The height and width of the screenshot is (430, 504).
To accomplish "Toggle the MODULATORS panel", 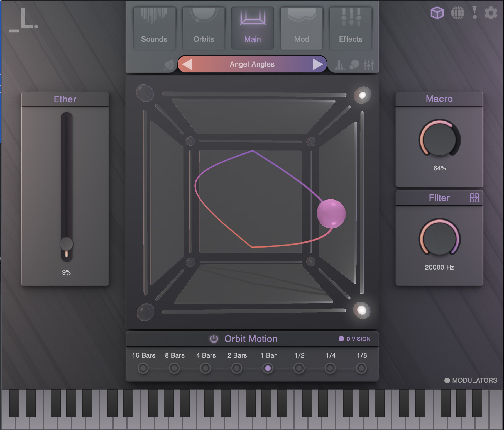I will 447,380.
